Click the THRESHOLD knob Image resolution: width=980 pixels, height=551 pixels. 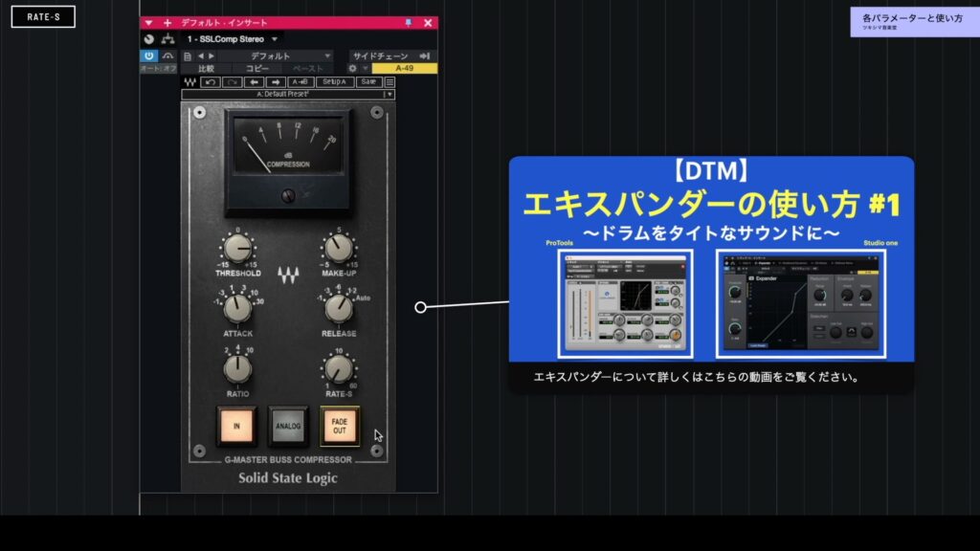pyautogui.click(x=237, y=249)
